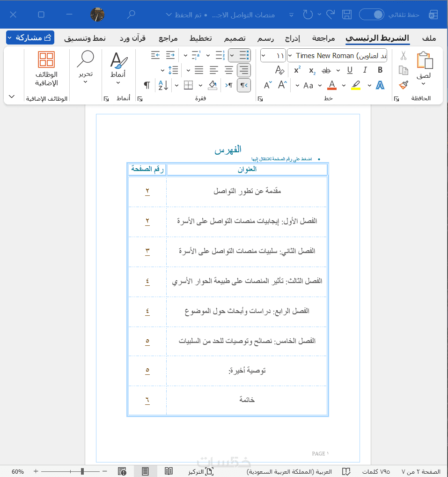Screen dimensions: 448x477
Task: Click the Line Spacing icon
Action: (173, 70)
